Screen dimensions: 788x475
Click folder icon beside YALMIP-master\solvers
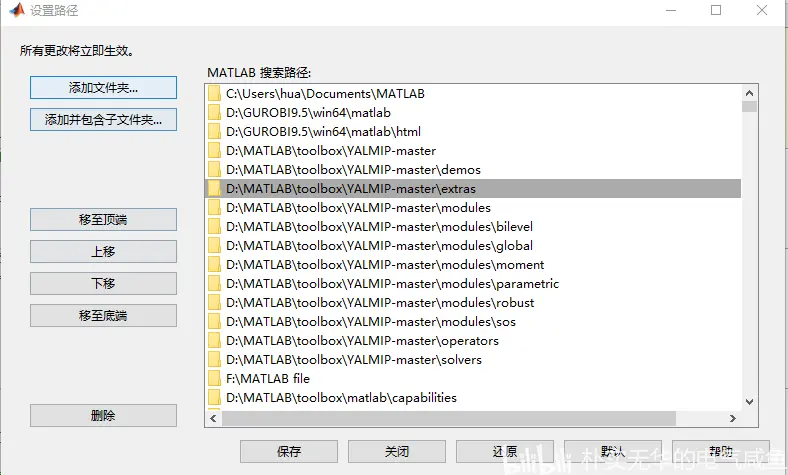pos(215,359)
